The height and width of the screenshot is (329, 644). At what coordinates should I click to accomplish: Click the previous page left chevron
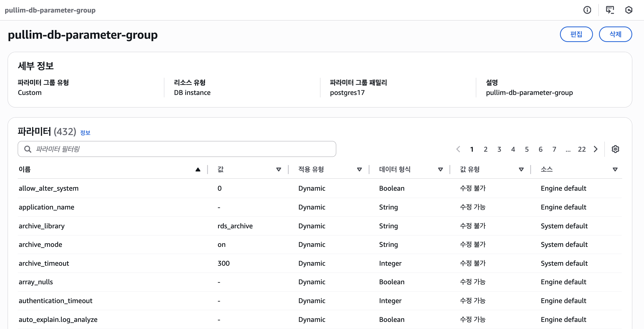pyautogui.click(x=458, y=149)
